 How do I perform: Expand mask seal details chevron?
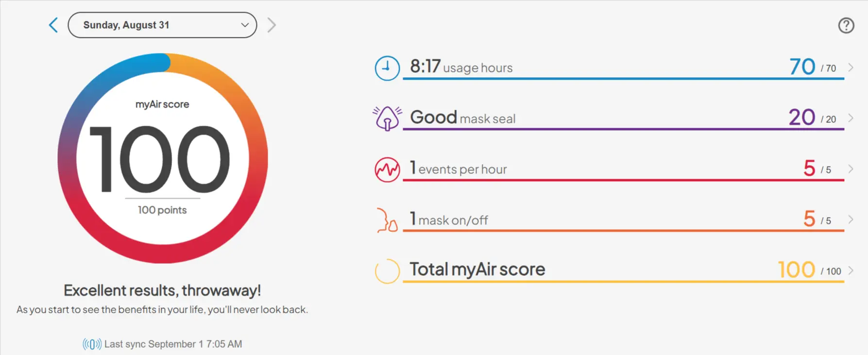pos(851,118)
